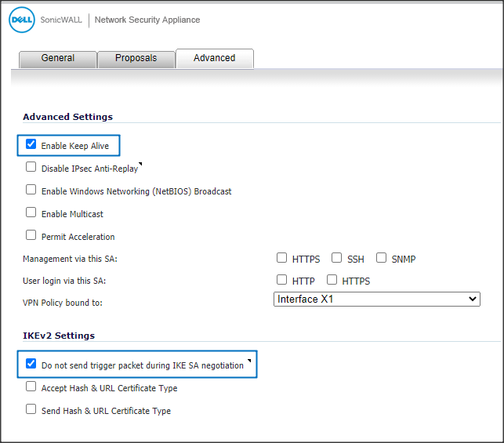Screen dimensions: 504x443
Task: Allow HTTPS management via this SA
Action: click(x=281, y=258)
